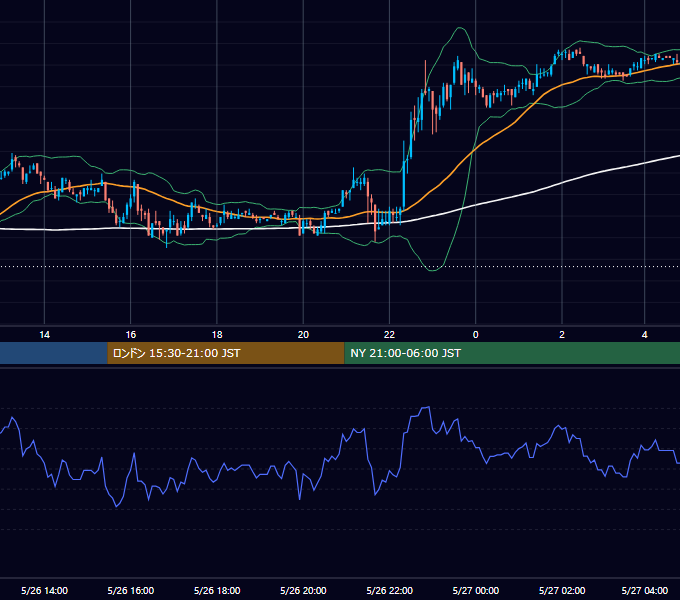The width and height of the screenshot is (680, 600).
Task: Click the 5/27 04:00 time label
Action: click(644, 590)
